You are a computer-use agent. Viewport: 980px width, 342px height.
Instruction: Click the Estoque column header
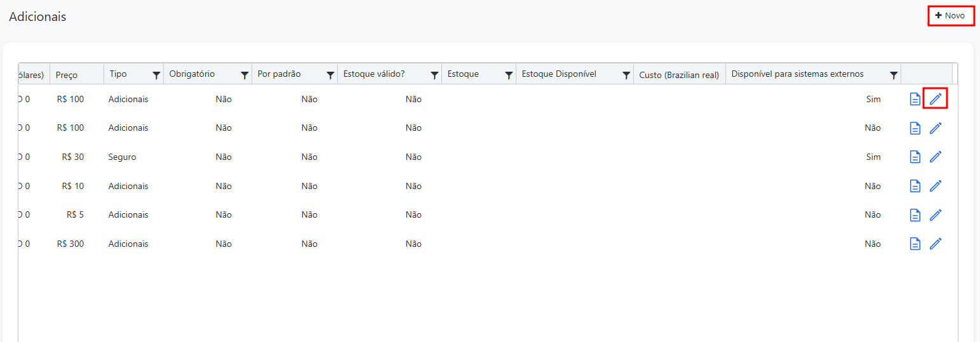tap(463, 74)
